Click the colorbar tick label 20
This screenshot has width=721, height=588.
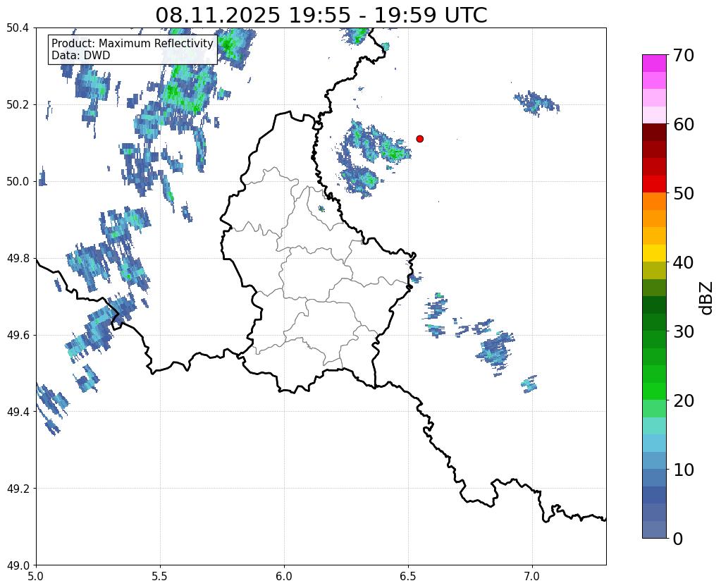click(684, 400)
